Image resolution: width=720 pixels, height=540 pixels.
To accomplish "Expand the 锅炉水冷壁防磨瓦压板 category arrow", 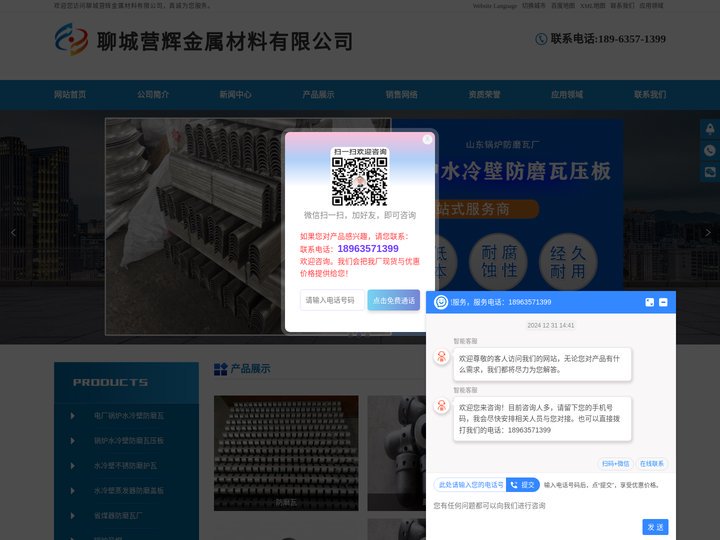I will click(73, 441).
